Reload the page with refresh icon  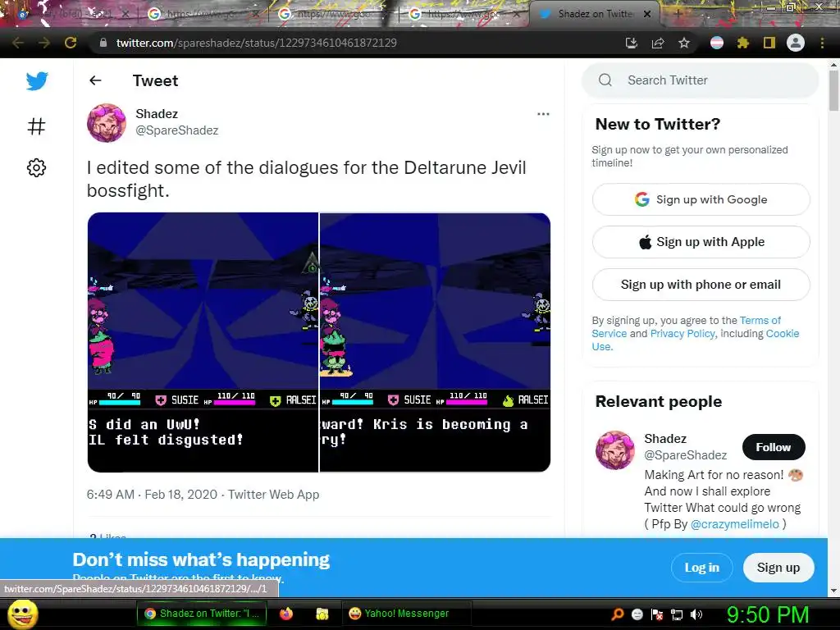pyautogui.click(x=71, y=43)
